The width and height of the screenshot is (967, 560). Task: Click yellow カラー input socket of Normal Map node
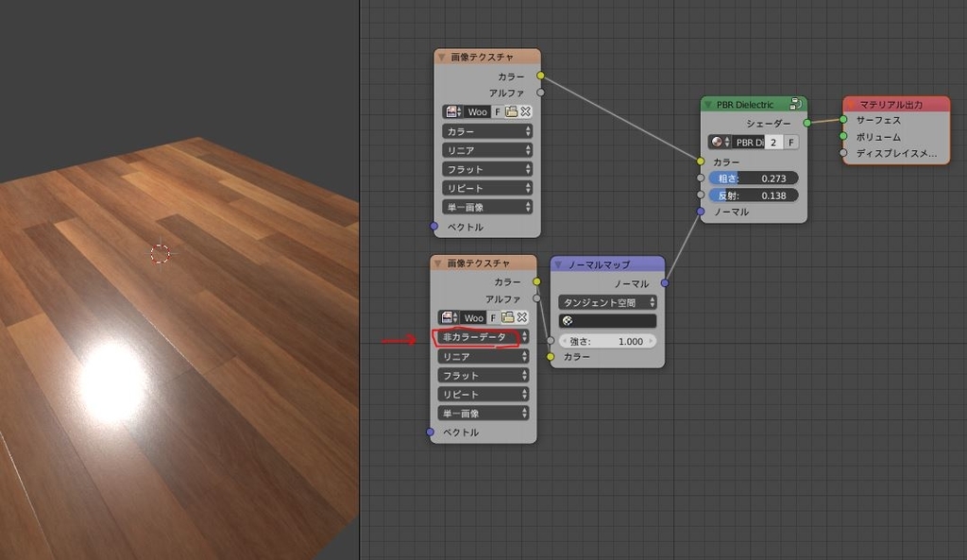[551, 356]
